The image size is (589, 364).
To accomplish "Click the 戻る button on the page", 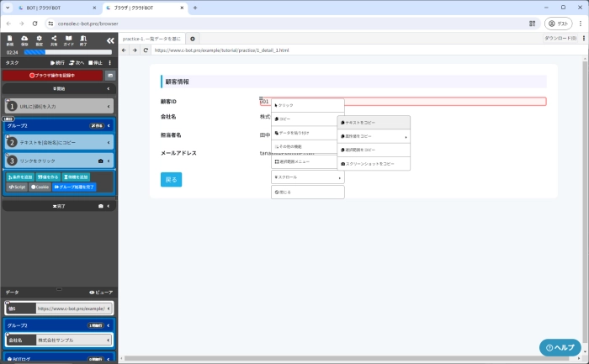I will (x=171, y=179).
